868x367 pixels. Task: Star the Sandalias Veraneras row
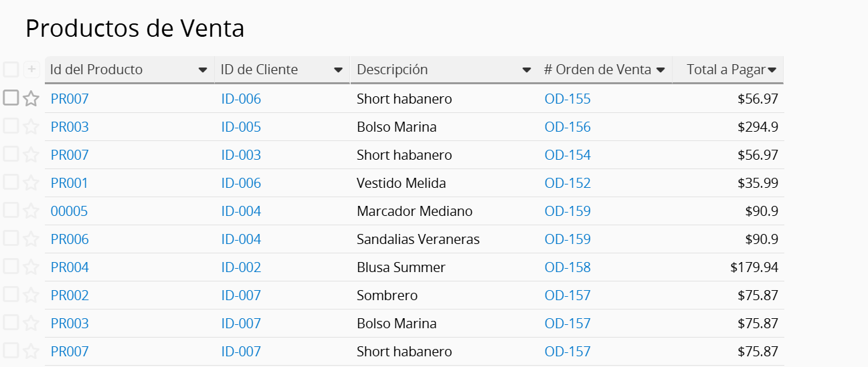click(31, 239)
